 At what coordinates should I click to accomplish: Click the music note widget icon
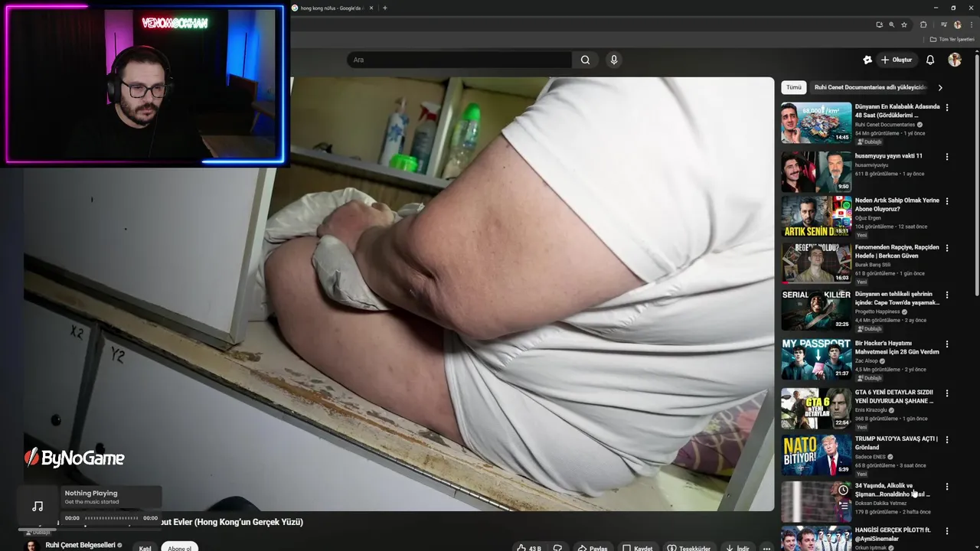(38, 506)
